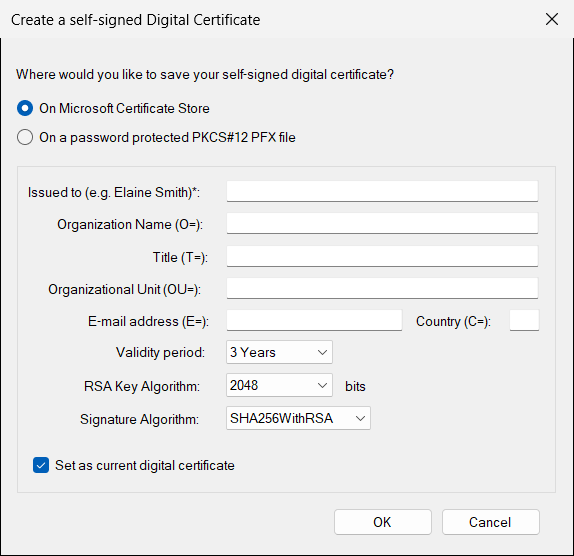
Task: Close the self-signed certificate dialog
Action: point(552,19)
